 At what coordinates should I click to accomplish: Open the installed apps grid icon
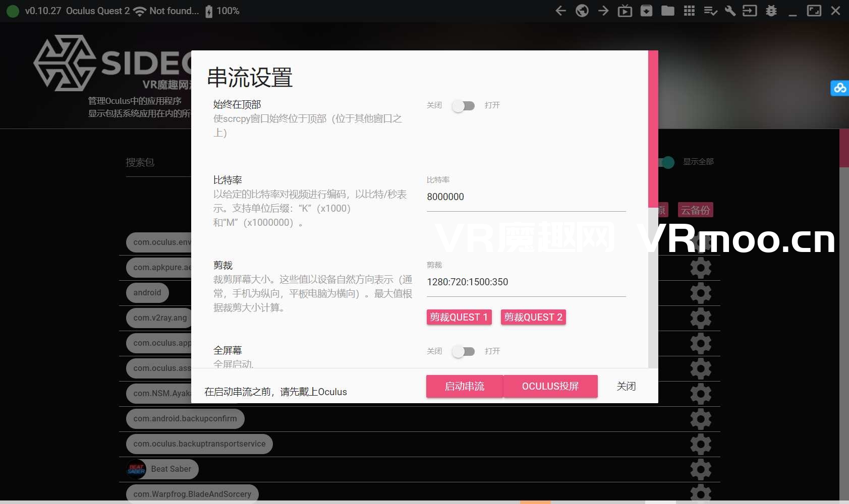click(x=689, y=11)
